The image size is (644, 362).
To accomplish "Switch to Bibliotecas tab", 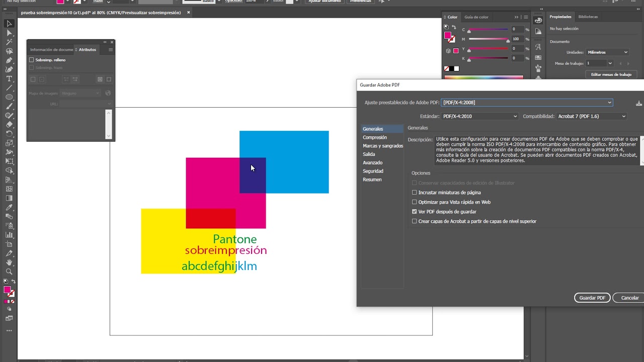I will (588, 17).
